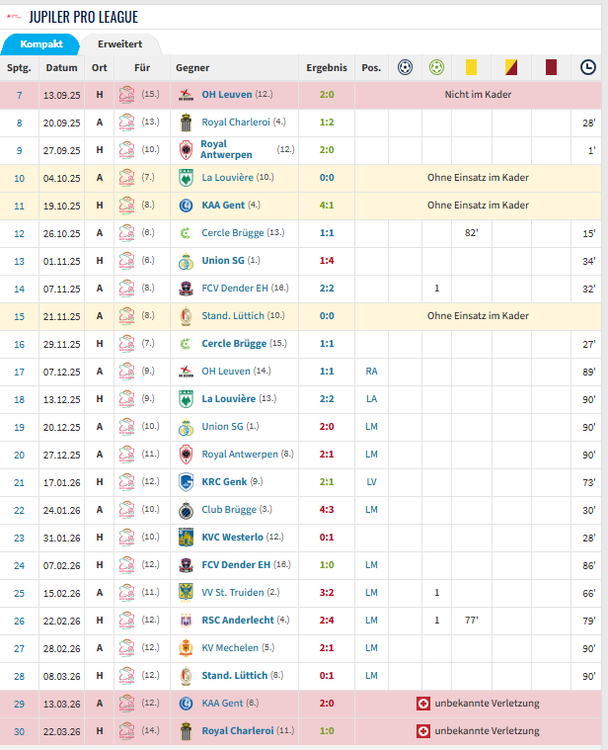The height and width of the screenshot is (750, 608).
Task: Click Stand. Lüttich crest in matchday 15 row
Action: click(186, 316)
